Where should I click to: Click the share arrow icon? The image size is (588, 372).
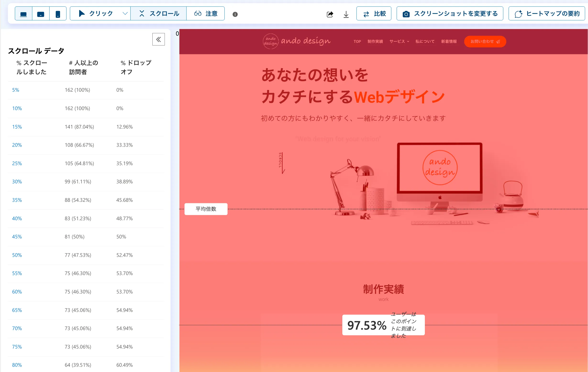pos(330,14)
